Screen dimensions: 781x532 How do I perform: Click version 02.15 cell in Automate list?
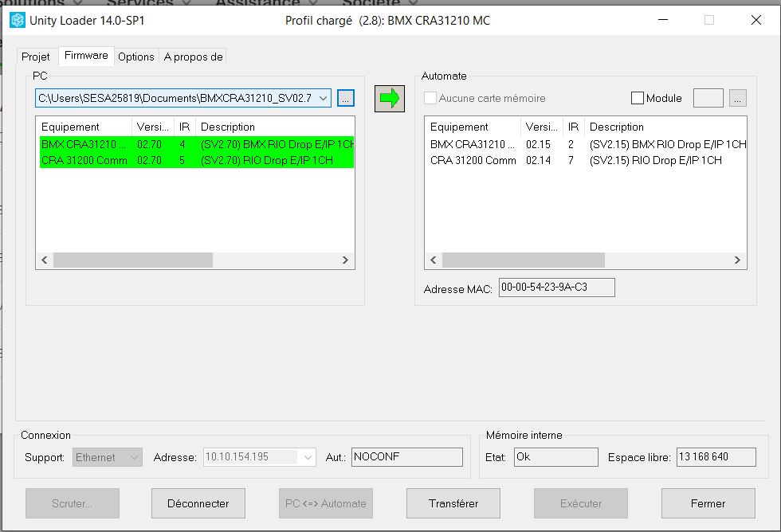(539, 144)
